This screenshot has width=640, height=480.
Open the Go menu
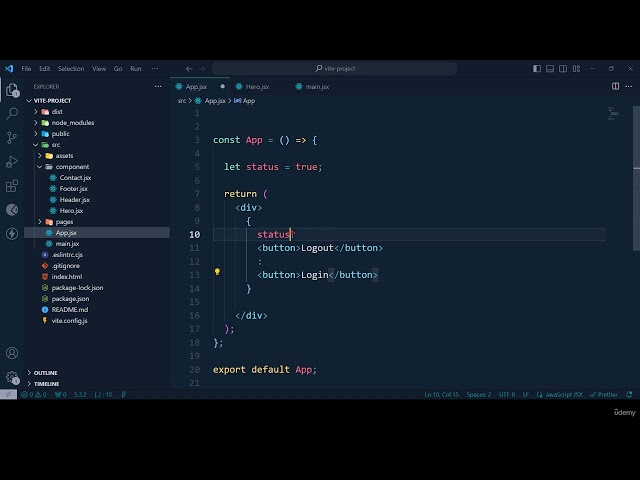click(118, 69)
